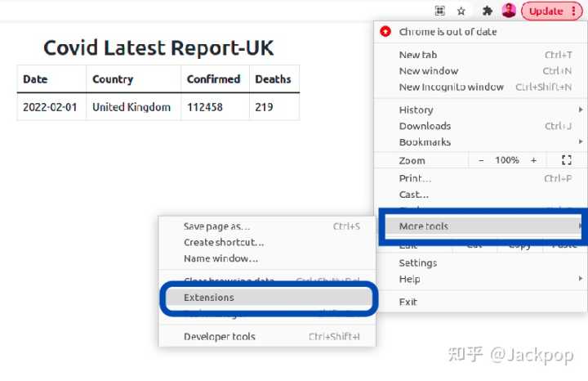Select the 2022-02-01 date cell
The image size is (588, 381).
51,107
